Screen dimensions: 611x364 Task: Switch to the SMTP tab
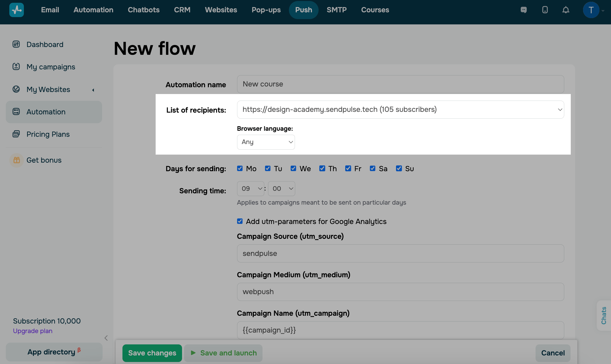[x=336, y=10]
